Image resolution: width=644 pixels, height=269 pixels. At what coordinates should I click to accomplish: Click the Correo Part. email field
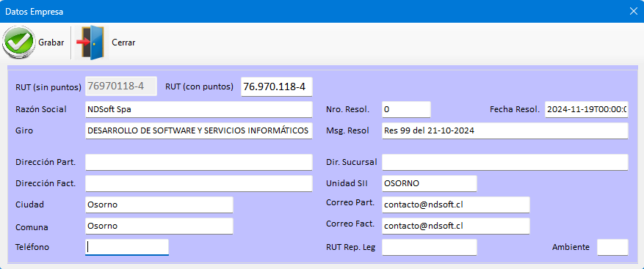coord(455,204)
